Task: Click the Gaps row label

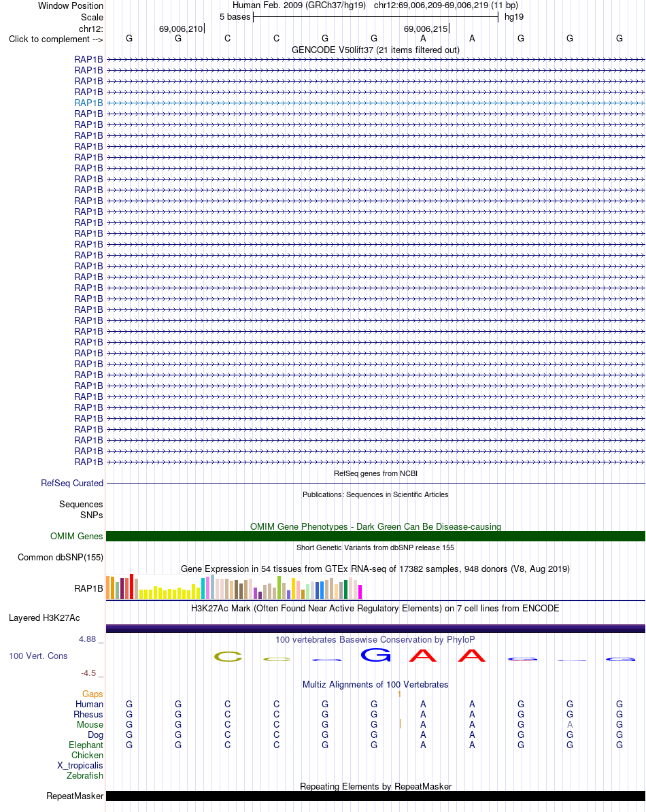Action: (92, 694)
